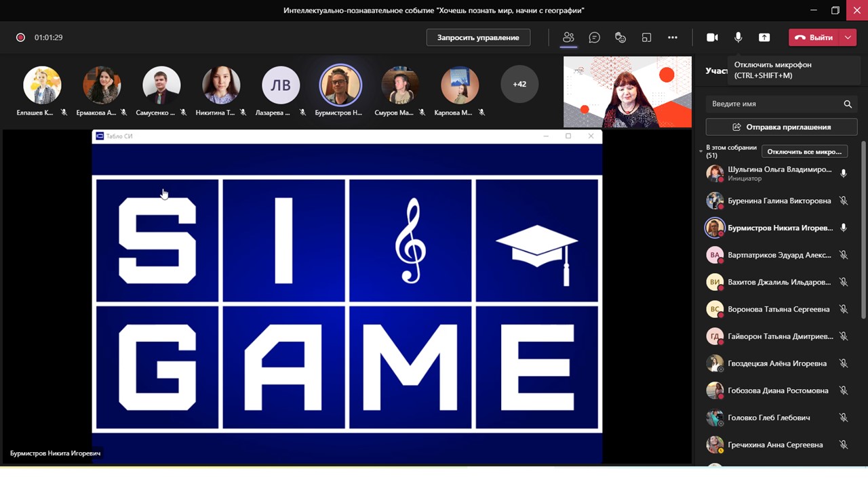Click the SI Game treble clef tile

point(410,240)
